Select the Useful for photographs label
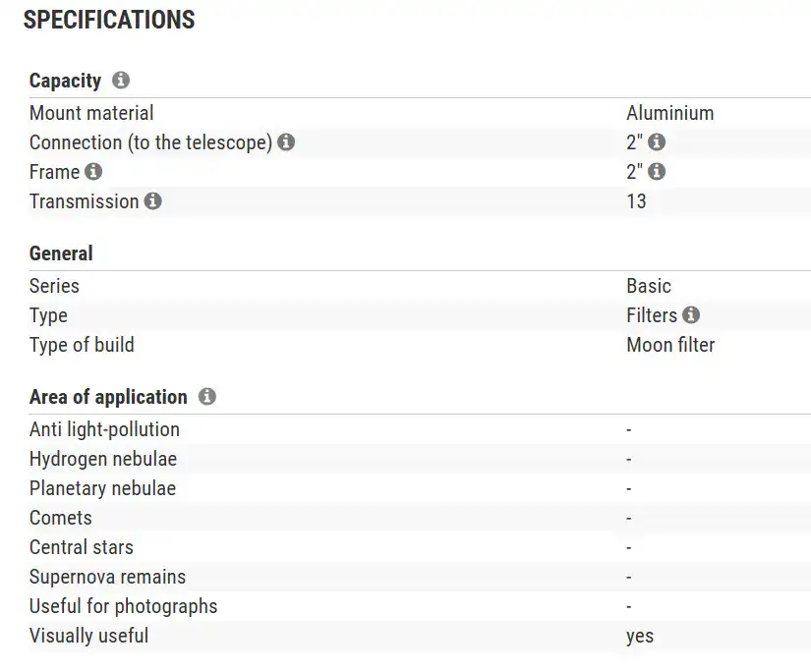This screenshot has width=811, height=672. 123,606
